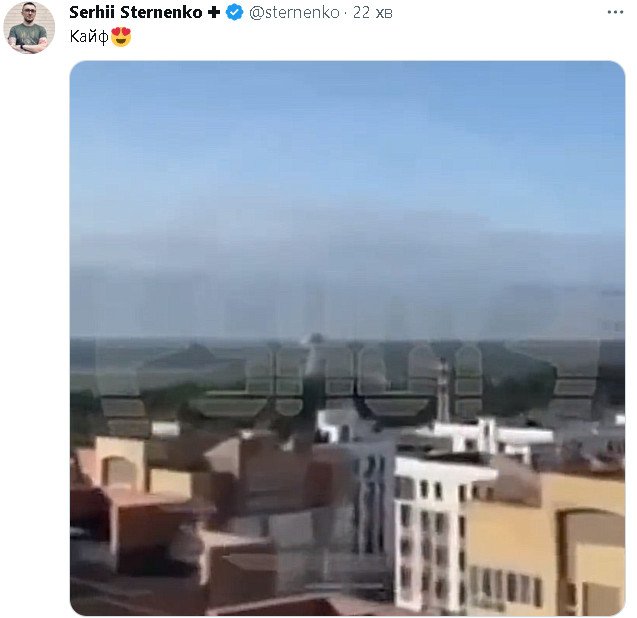Image resolution: width=637 pixels, height=618 pixels.
Task: Open Serhii Sternenko's profile avatar photo
Action: click(x=29, y=28)
